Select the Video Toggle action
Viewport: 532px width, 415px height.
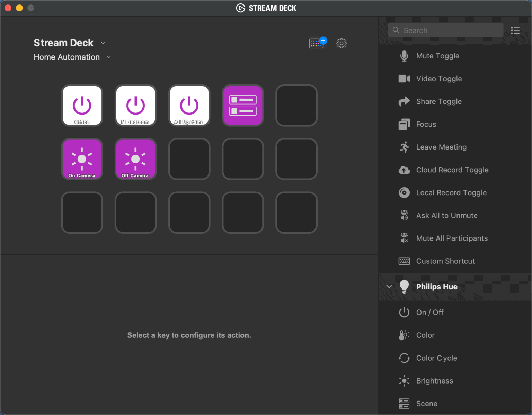pyautogui.click(x=439, y=79)
